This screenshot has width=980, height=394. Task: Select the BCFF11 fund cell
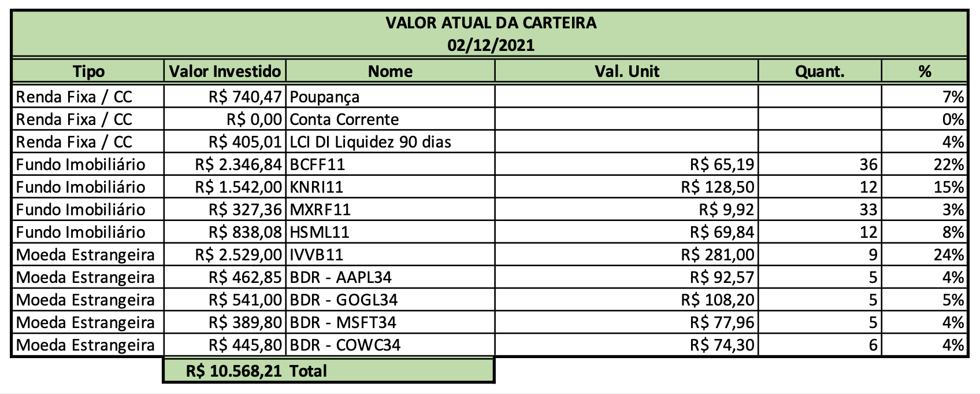pyautogui.click(x=390, y=164)
